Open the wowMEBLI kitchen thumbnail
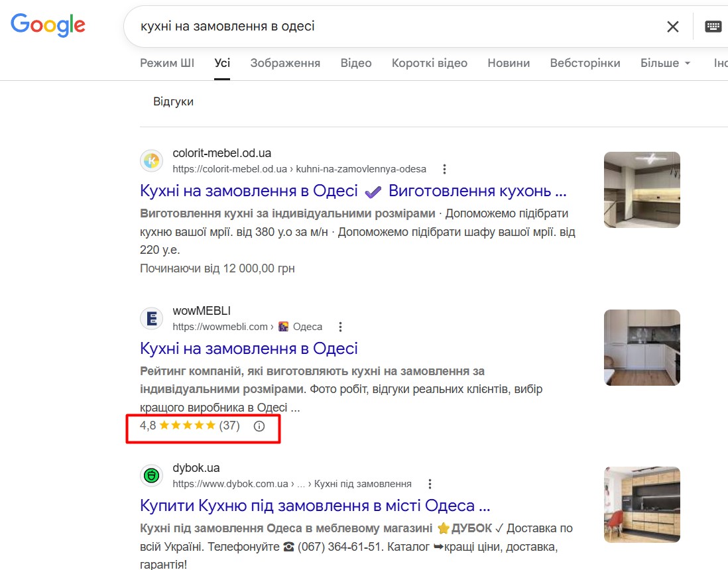Screen dimensions: 728x570 [642, 348]
